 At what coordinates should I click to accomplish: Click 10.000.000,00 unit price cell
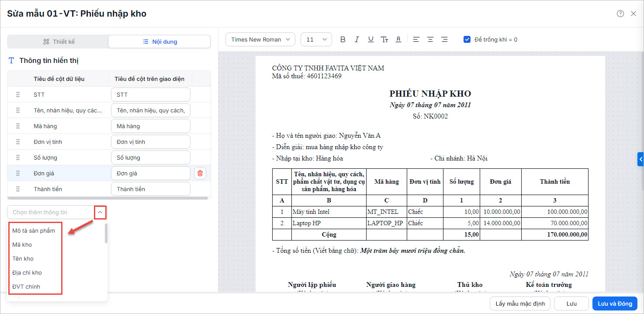pos(502,212)
